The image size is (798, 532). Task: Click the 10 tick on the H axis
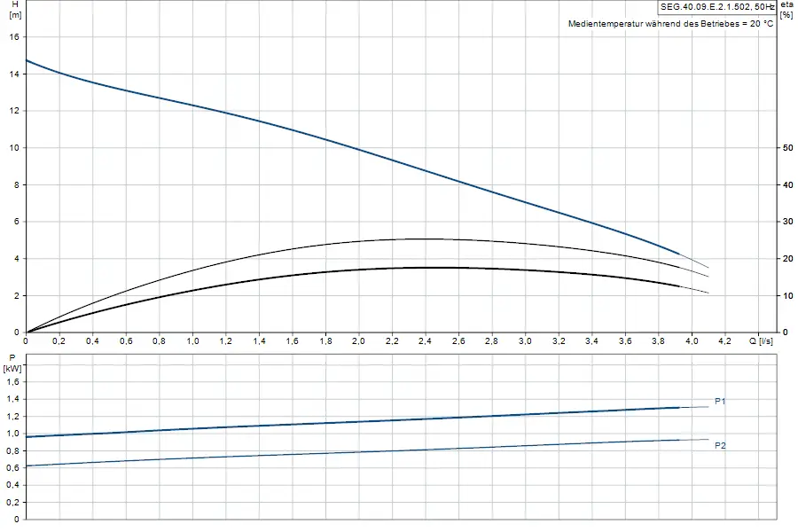tap(14, 148)
